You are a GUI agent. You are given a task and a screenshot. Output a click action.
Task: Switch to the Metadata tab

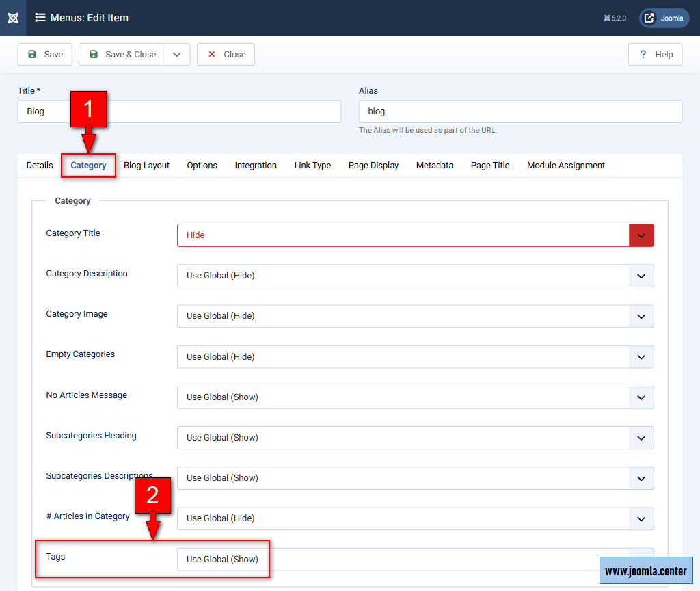[x=435, y=166]
